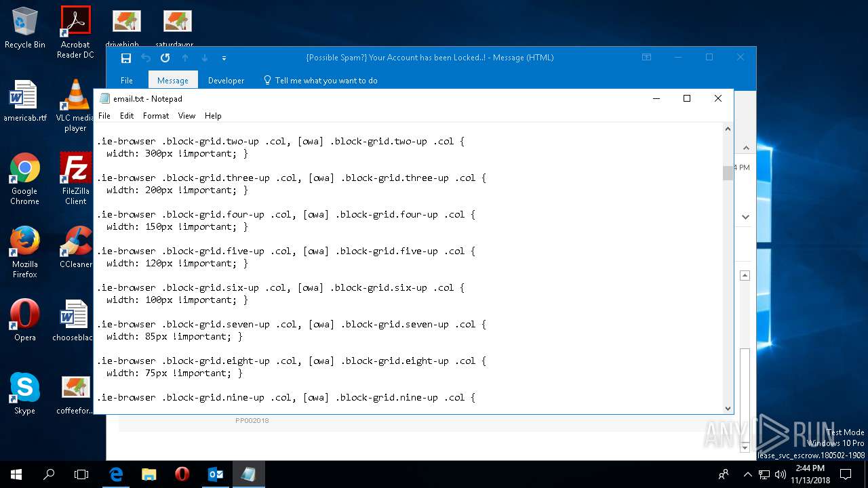Click Outlook message body scroll up arrow
The width and height of the screenshot is (868, 488).
click(745, 275)
